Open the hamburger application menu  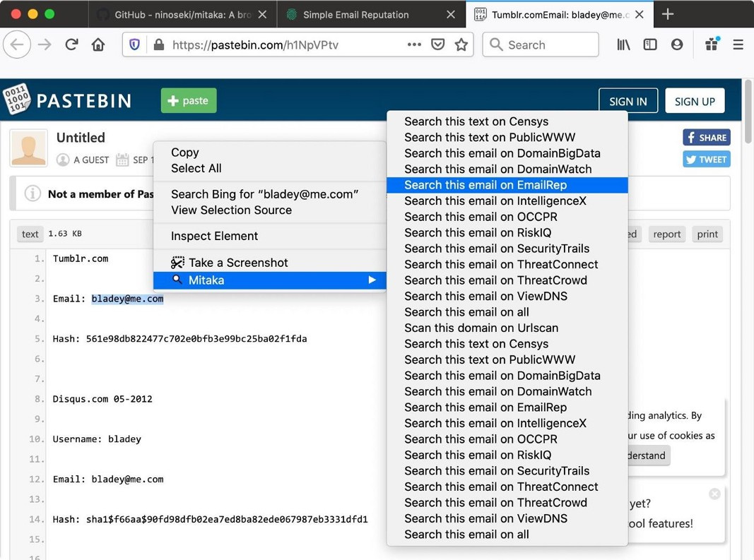738,44
